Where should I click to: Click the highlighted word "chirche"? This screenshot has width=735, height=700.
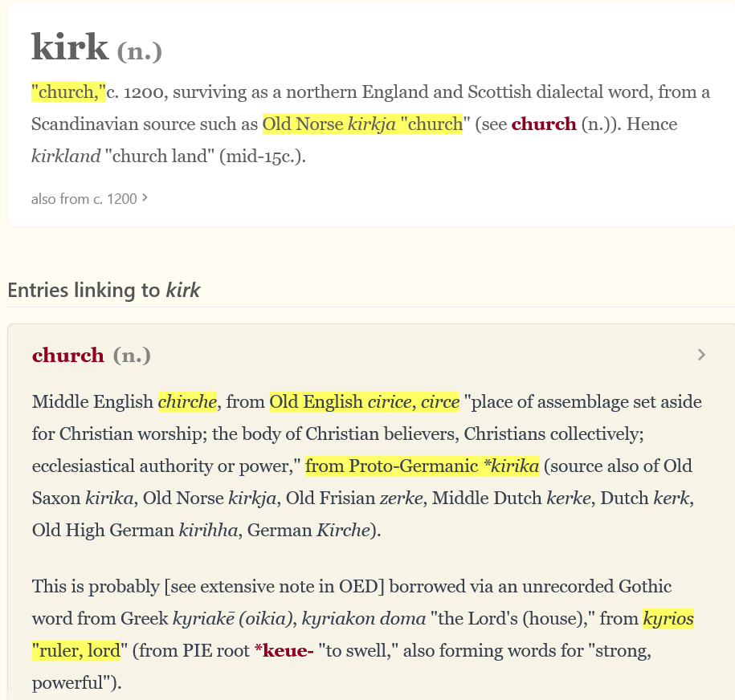click(x=188, y=401)
